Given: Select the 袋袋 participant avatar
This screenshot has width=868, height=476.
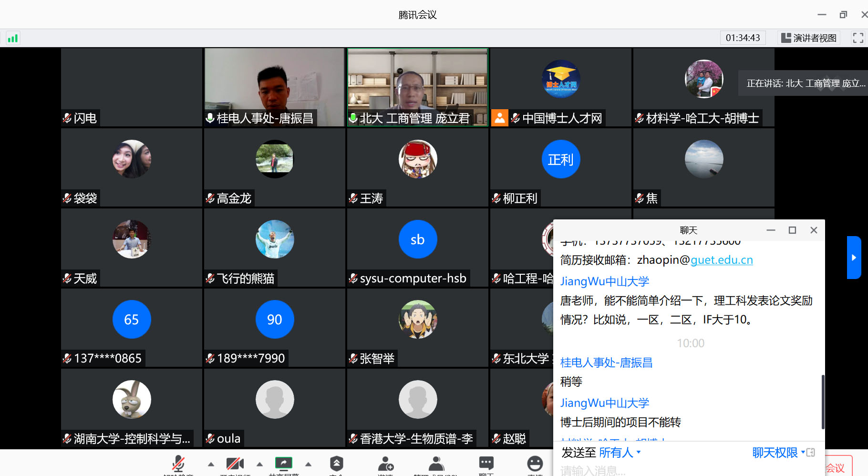Looking at the screenshot, I should [132, 159].
